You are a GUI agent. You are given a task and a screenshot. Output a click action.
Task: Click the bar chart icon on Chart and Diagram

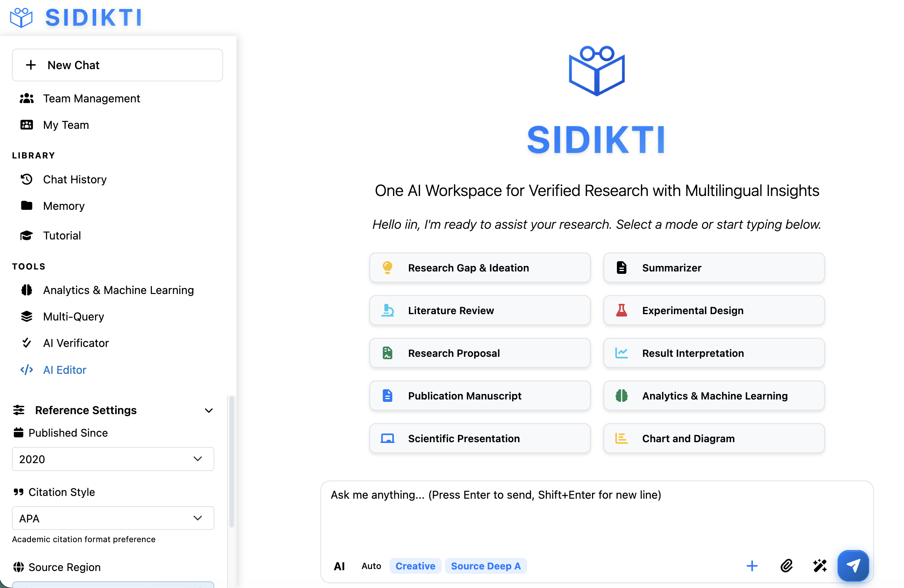622,438
